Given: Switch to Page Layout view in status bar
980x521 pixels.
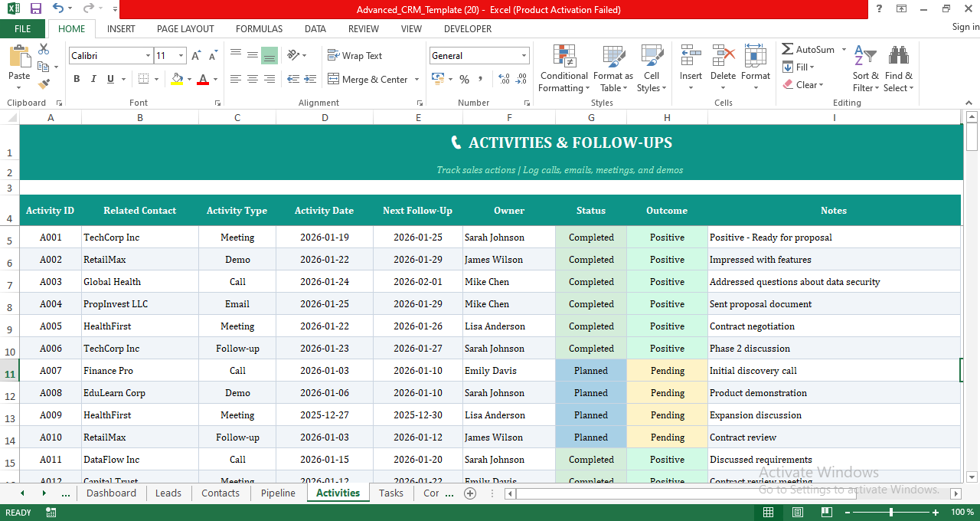Looking at the screenshot, I should pyautogui.click(x=797, y=512).
